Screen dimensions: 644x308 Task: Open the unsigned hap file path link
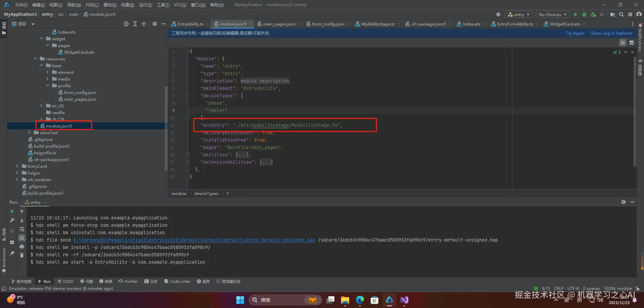point(194,240)
